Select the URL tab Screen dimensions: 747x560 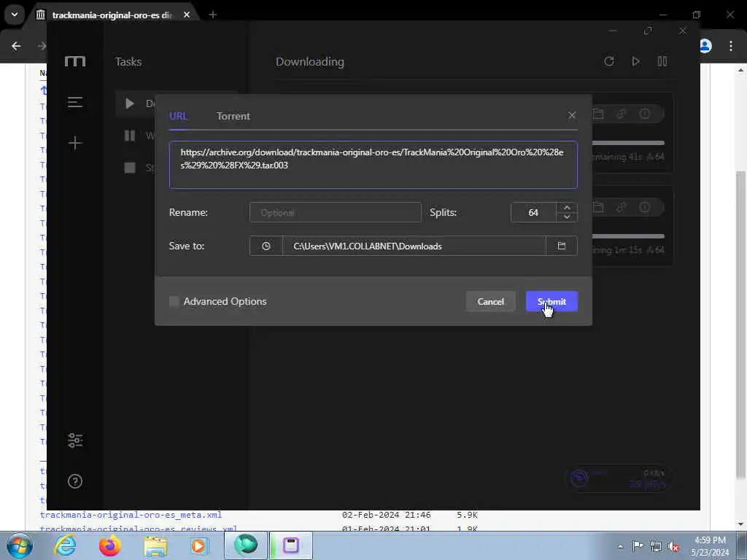(178, 116)
